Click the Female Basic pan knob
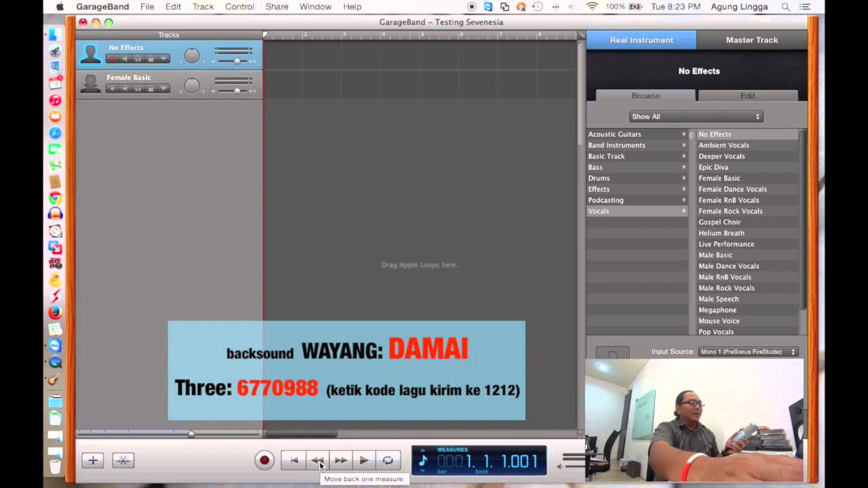868x488 pixels. [192, 85]
